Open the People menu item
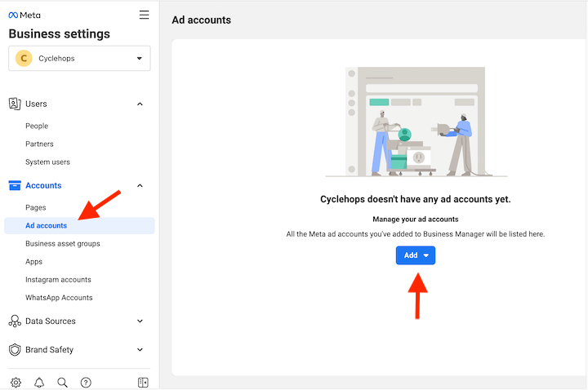 coord(37,126)
